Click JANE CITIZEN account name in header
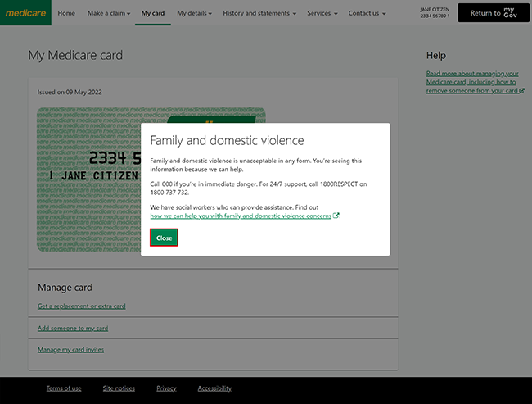The image size is (532, 404). [435, 10]
